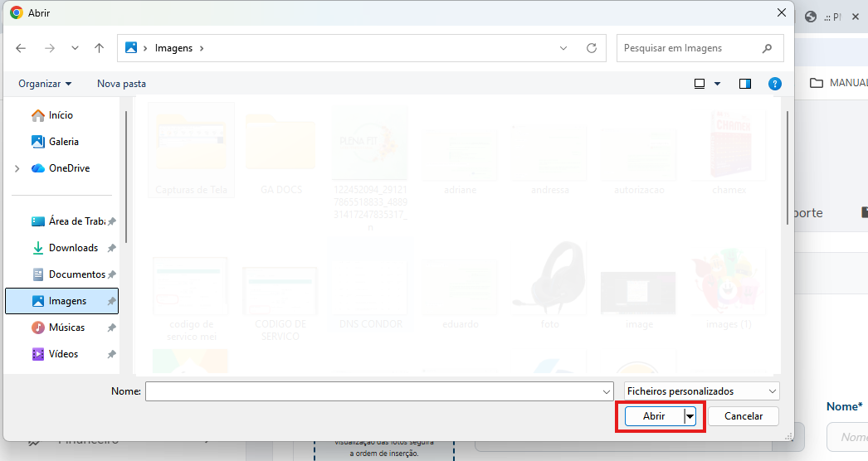Select Início in the navigation pane

click(61, 115)
